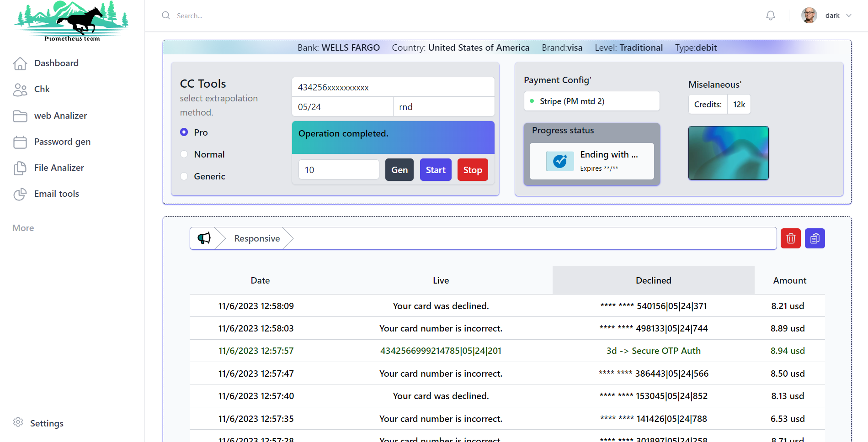Open notifications with the bell icon
This screenshot has height=442, width=868.
click(x=771, y=16)
